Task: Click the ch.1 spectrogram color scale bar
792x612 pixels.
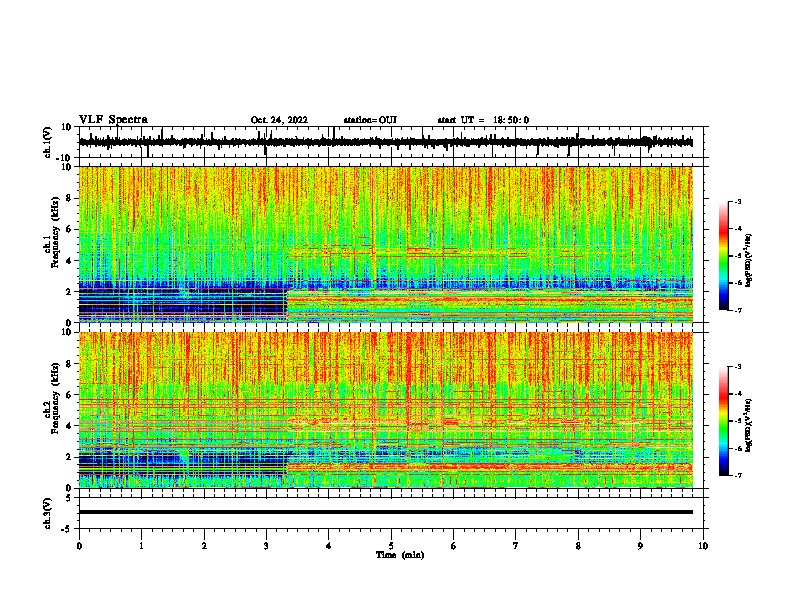Action: 723,256
